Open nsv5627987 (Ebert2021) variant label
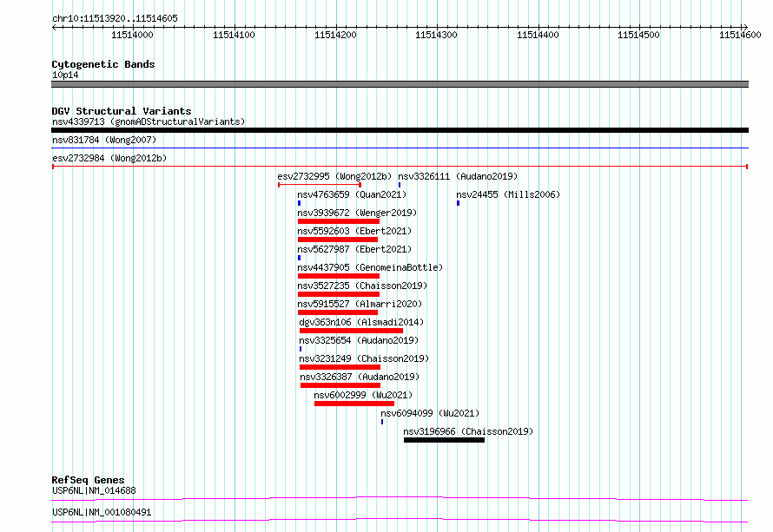This screenshot has width=773, height=532. (x=354, y=249)
